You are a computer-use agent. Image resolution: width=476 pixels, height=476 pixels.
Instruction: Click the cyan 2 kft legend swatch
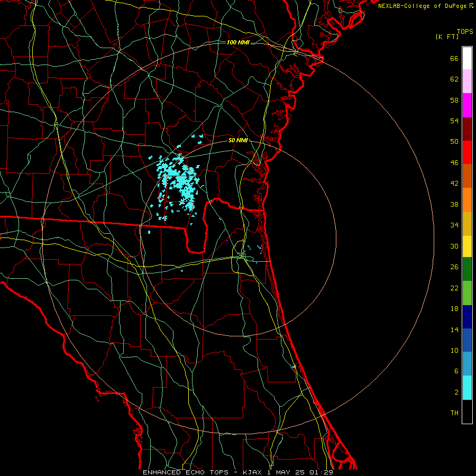pos(467,388)
